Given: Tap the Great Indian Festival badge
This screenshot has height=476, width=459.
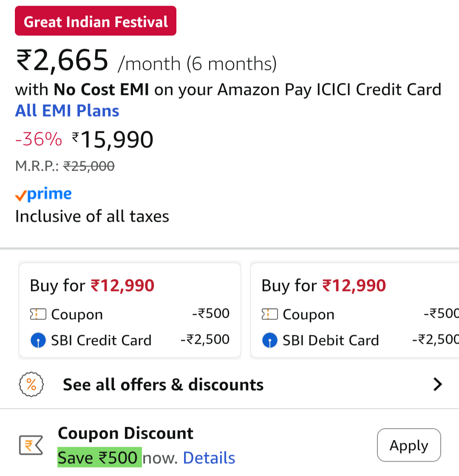Looking at the screenshot, I should [96, 21].
